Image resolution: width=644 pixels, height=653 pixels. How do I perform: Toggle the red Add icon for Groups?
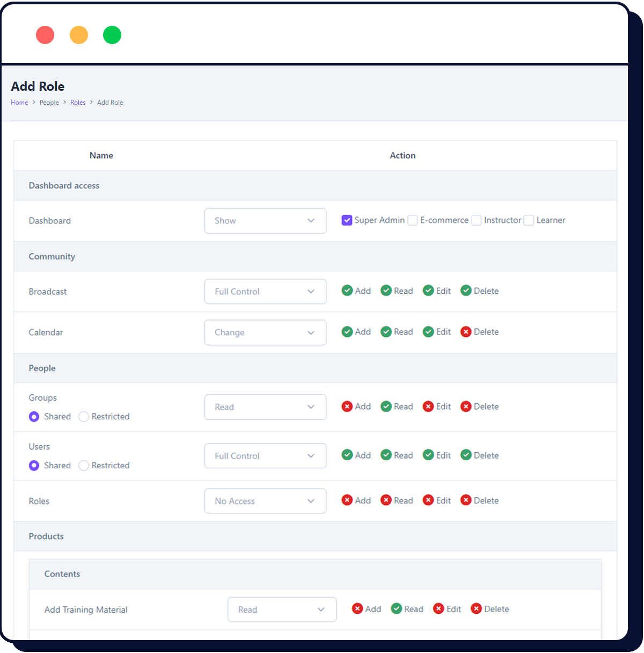pos(348,407)
